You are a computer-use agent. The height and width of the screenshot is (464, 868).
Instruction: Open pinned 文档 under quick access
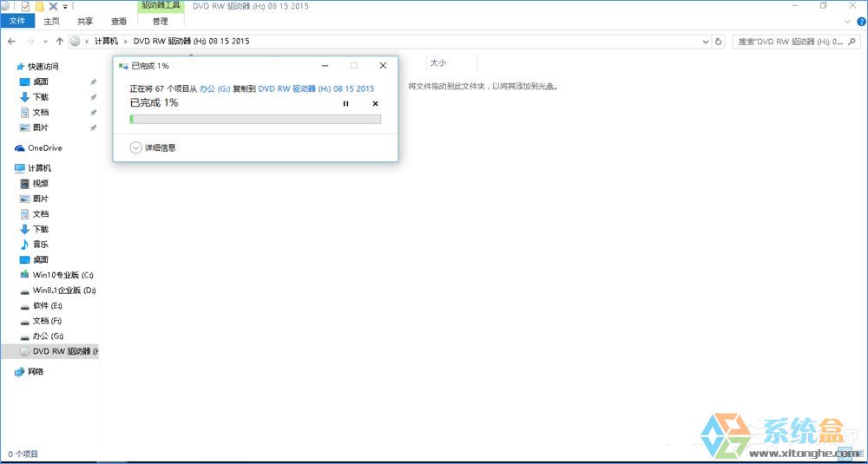41,112
